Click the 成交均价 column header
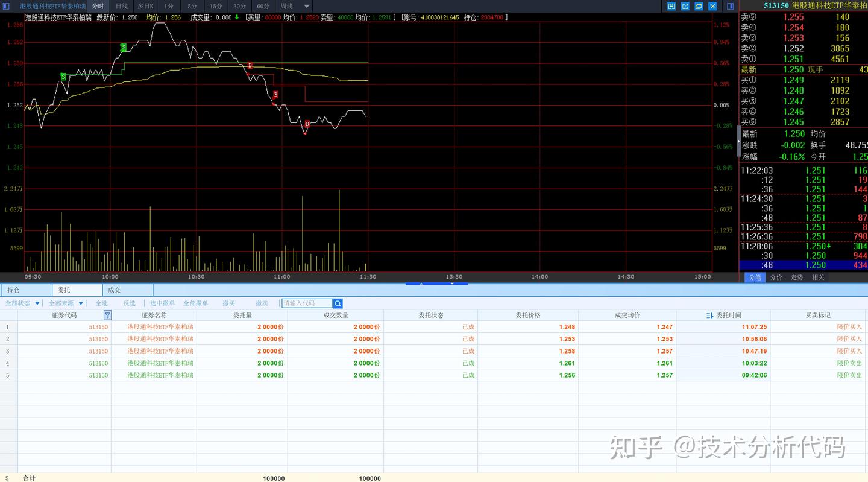The width and height of the screenshot is (868, 482). [x=627, y=316]
